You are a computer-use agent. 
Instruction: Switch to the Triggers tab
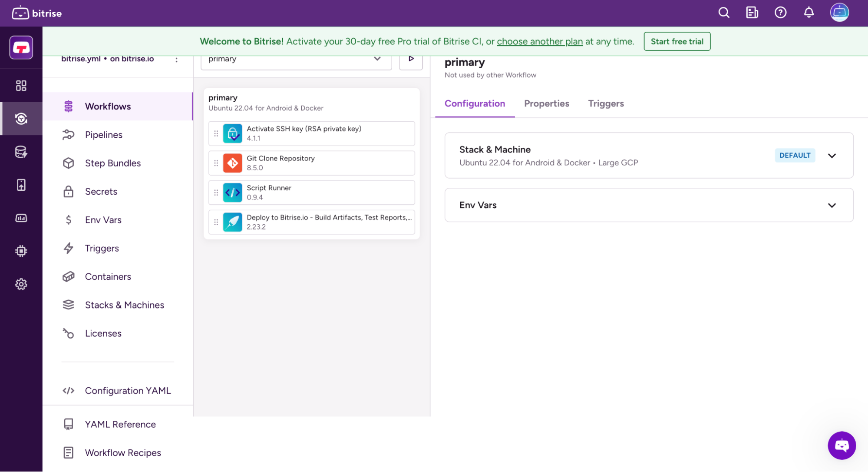606,103
